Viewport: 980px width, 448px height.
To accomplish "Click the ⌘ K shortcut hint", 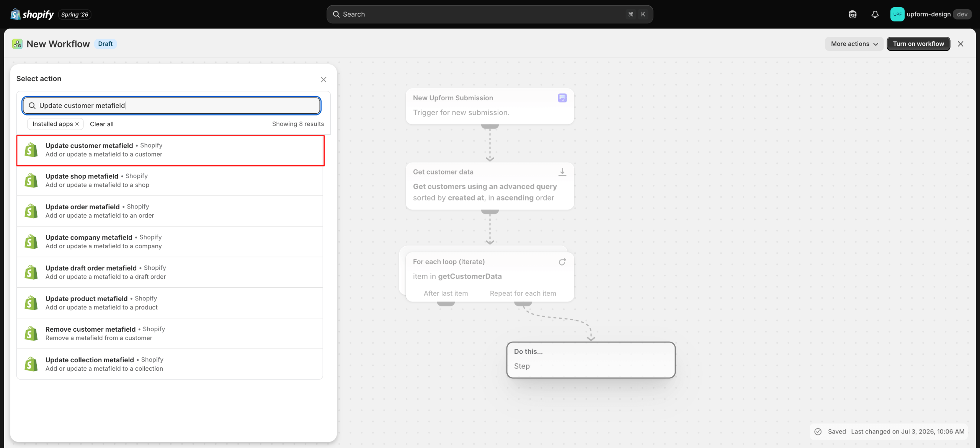I will (x=637, y=15).
